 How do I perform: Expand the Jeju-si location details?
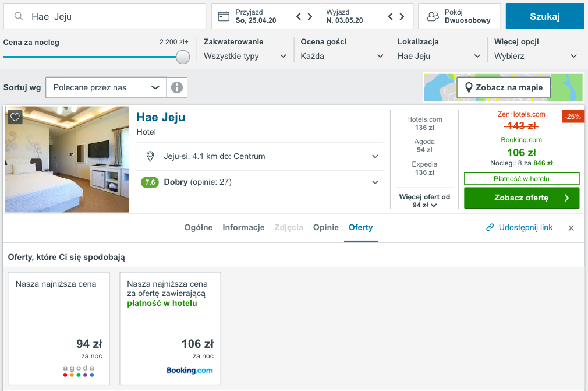pos(376,156)
